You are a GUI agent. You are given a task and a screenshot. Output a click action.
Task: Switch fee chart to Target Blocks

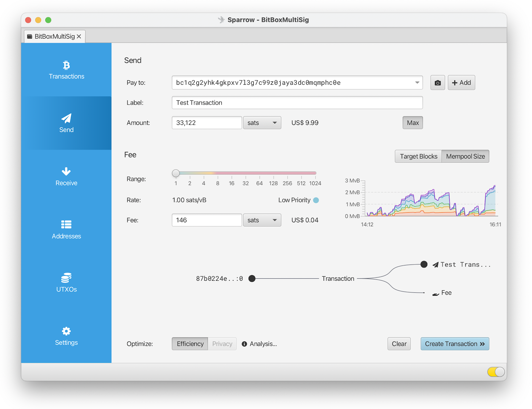[x=418, y=156]
